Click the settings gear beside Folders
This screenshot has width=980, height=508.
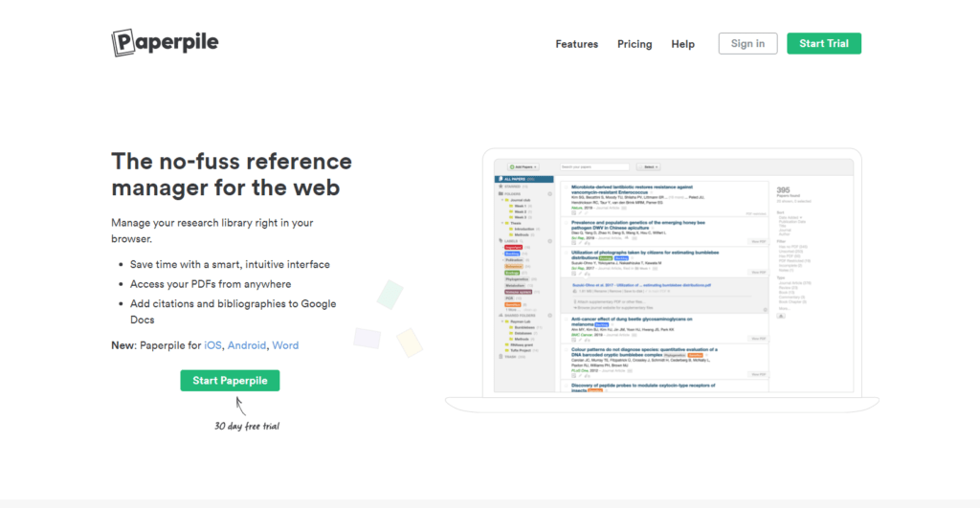[x=549, y=194]
